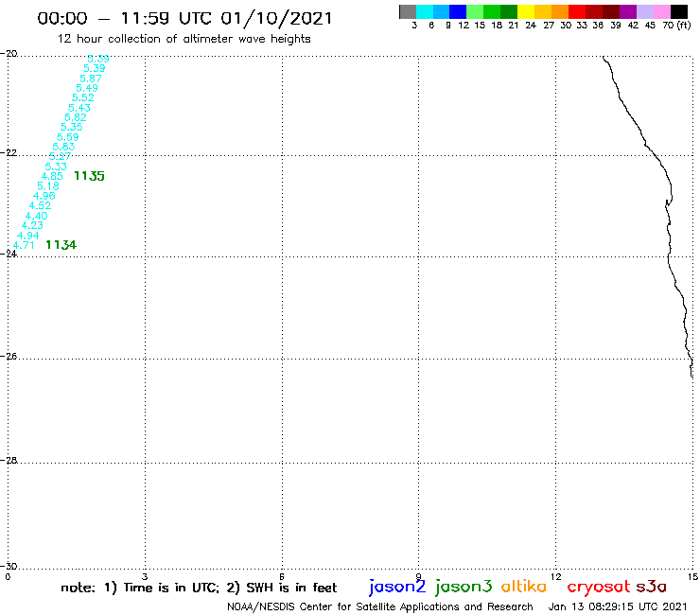700x615 pixels.
Task: Click the green 1135 time label
Action: [x=89, y=176]
